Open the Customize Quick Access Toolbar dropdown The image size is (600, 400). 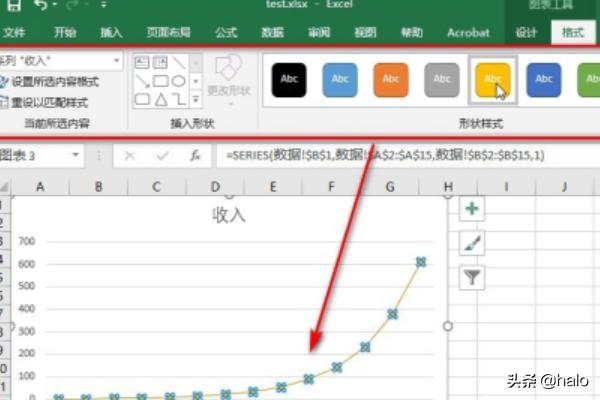pyautogui.click(x=104, y=5)
